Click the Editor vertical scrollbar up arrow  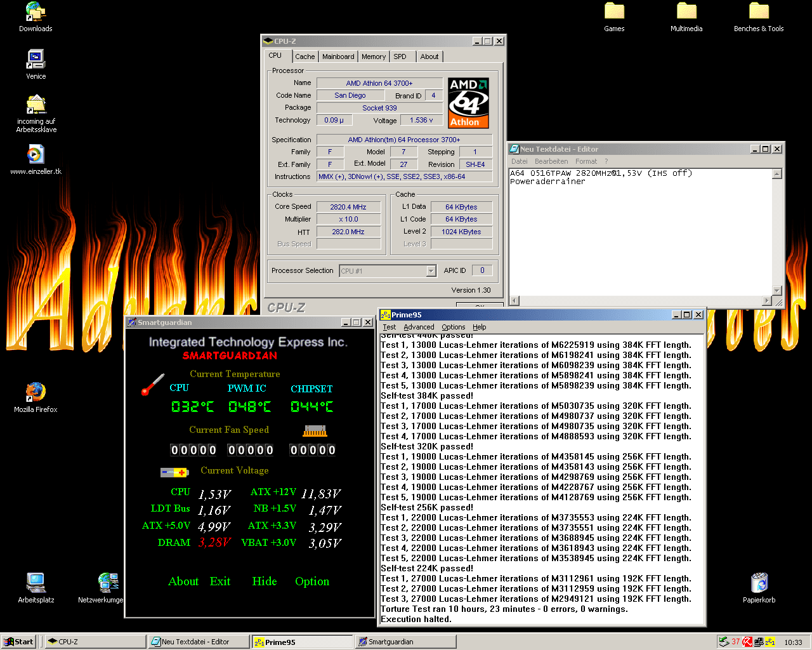pyautogui.click(x=777, y=174)
